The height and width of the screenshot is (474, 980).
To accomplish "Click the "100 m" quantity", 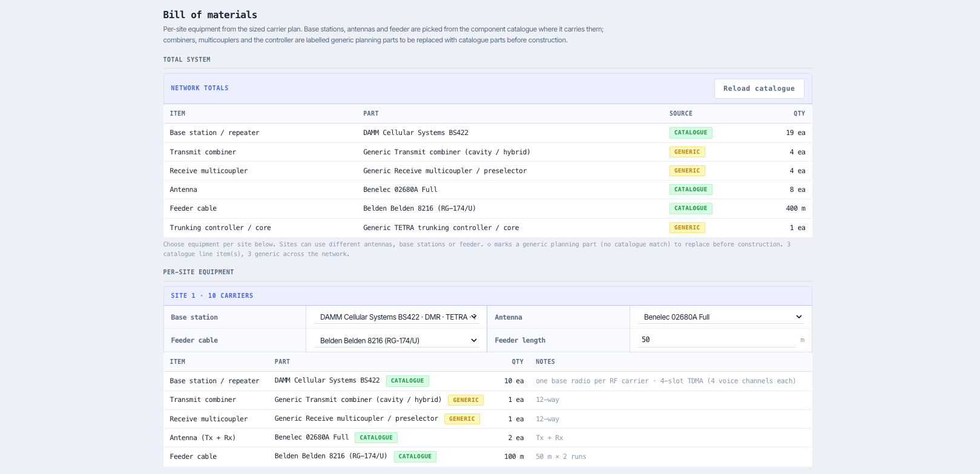I will [514, 456].
